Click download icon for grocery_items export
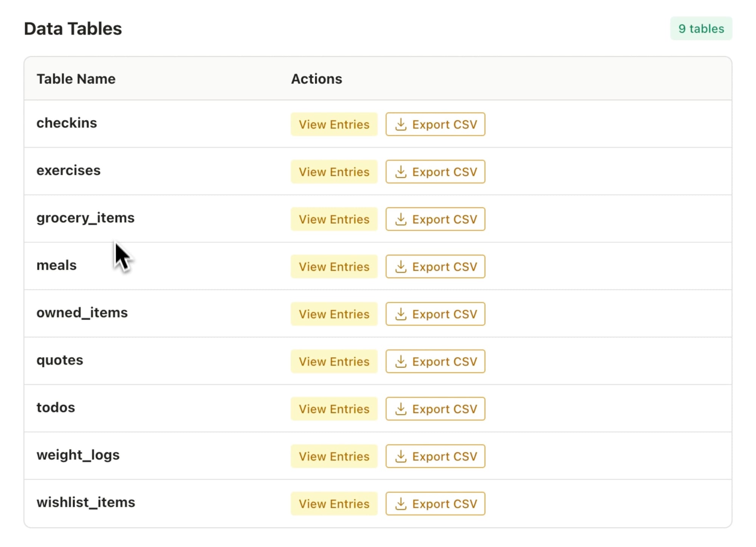This screenshot has height=547, width=756. click(x=401, y=219)
